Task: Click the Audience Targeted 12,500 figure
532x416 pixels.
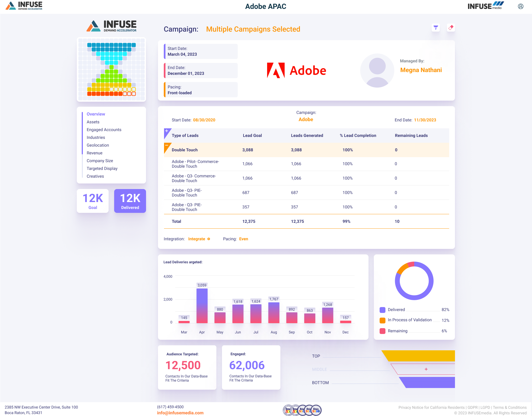Action: 183,365
